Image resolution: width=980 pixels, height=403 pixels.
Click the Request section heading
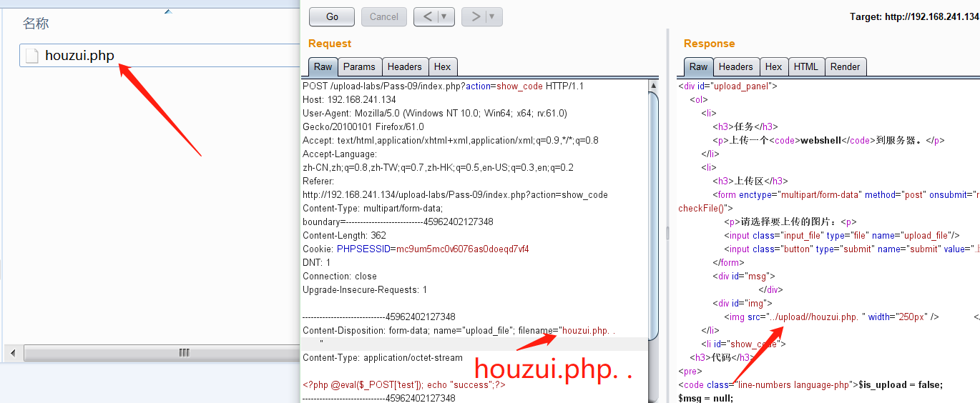pyautogui.click(x=330, y=44)
